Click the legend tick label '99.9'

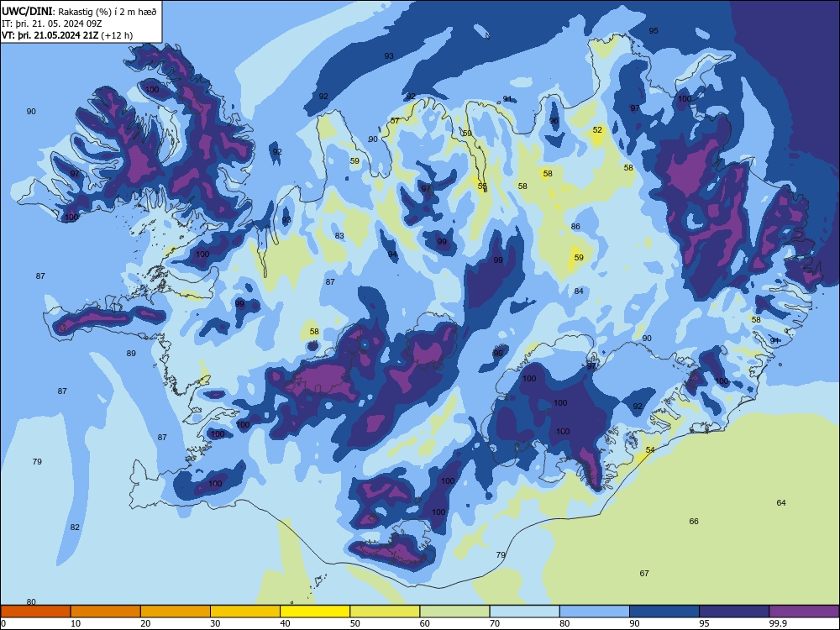pyautogui.click(x=778, y=623)
